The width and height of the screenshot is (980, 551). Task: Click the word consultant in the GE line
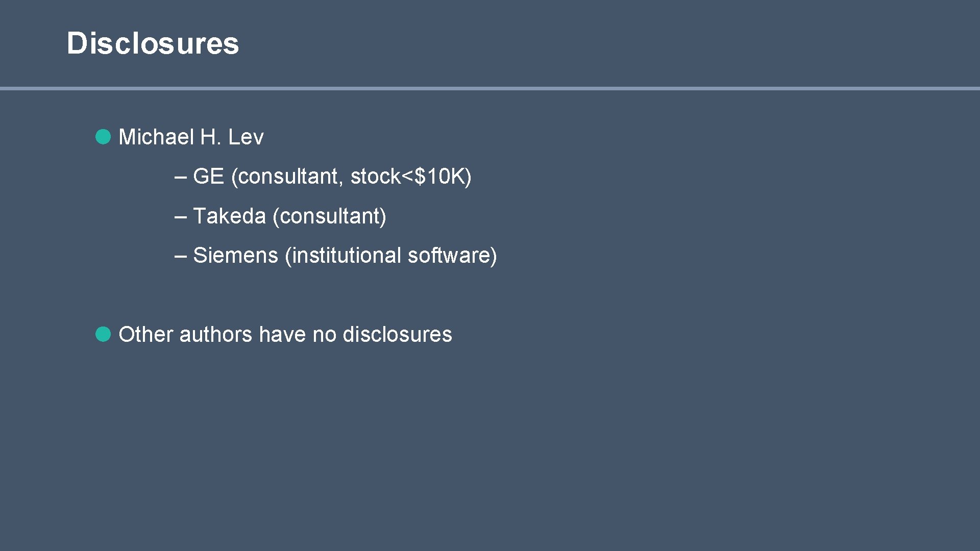[x=288, y=177]
